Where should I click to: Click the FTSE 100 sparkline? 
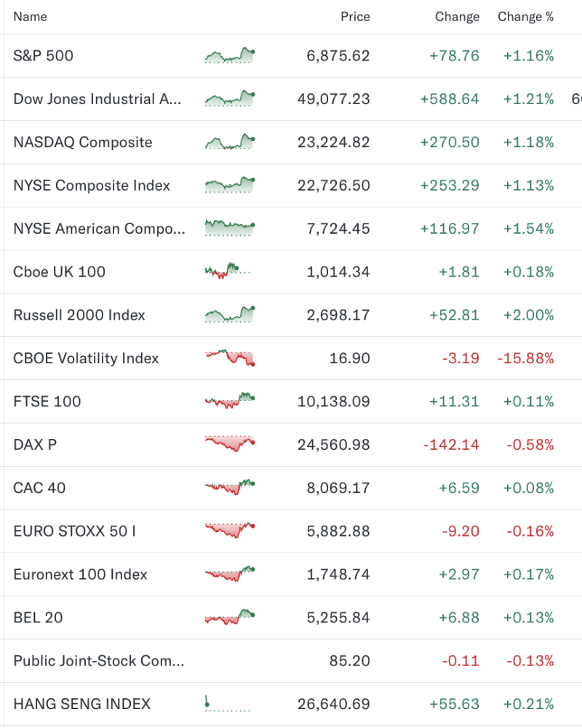[229, 401]
